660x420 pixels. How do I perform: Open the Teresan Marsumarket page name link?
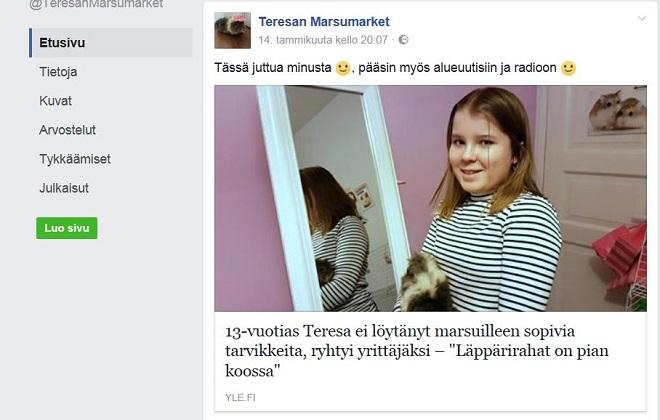[324, 21]
